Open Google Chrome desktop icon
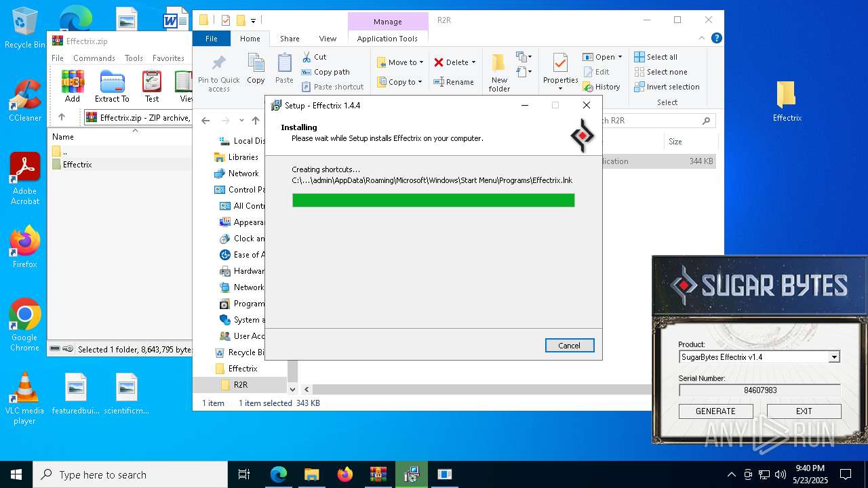Image resolution: width=868 pixels, height=488 pixels. tap(25, 325)
